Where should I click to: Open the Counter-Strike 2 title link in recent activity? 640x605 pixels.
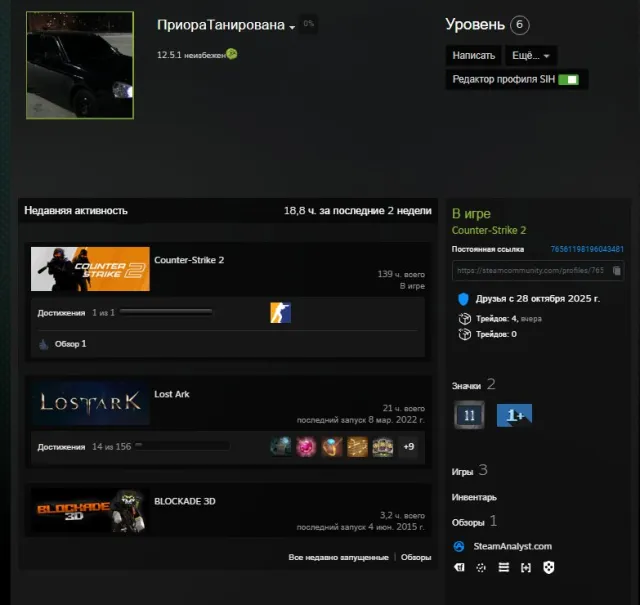pyautogui.click(x=189, y=260)
